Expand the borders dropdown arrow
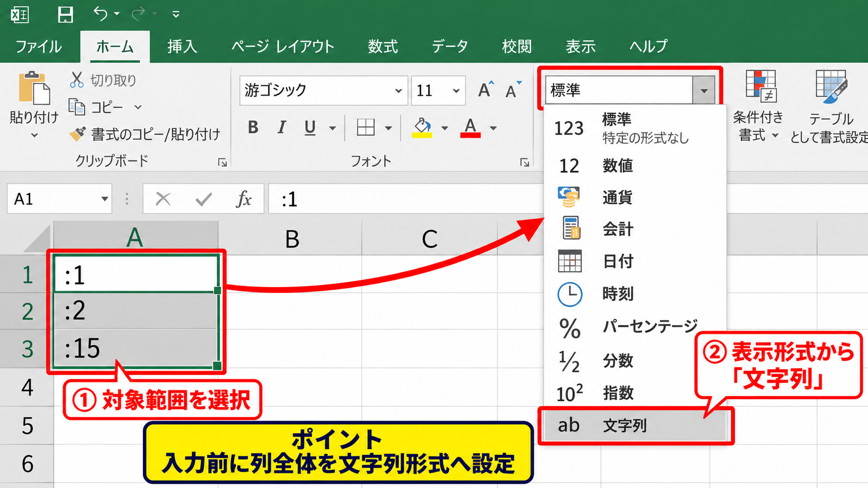This screenshot has width=868, height=488. pyautogui.click(x=388, y=128)
